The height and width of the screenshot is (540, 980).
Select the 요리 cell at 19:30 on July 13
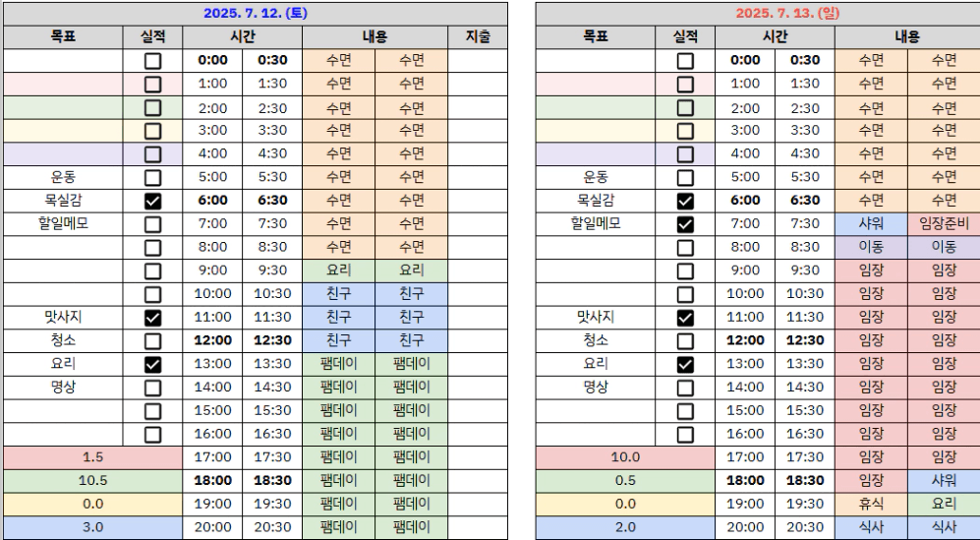(x=944, y=504)
